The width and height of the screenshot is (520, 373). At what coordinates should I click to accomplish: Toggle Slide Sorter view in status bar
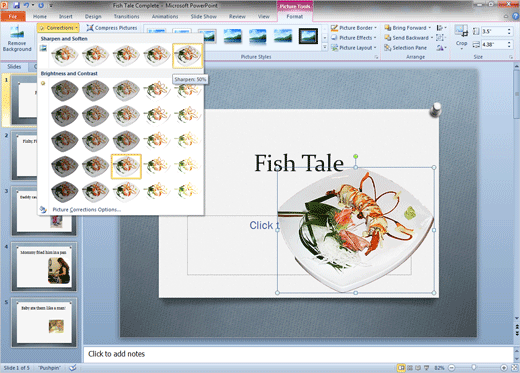(410, 368)
